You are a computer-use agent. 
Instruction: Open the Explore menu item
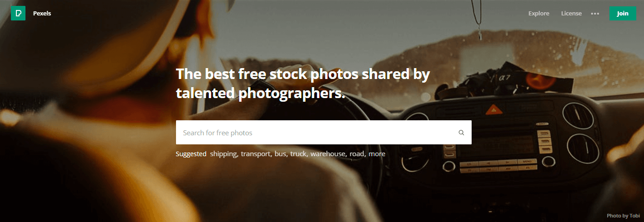538,13
